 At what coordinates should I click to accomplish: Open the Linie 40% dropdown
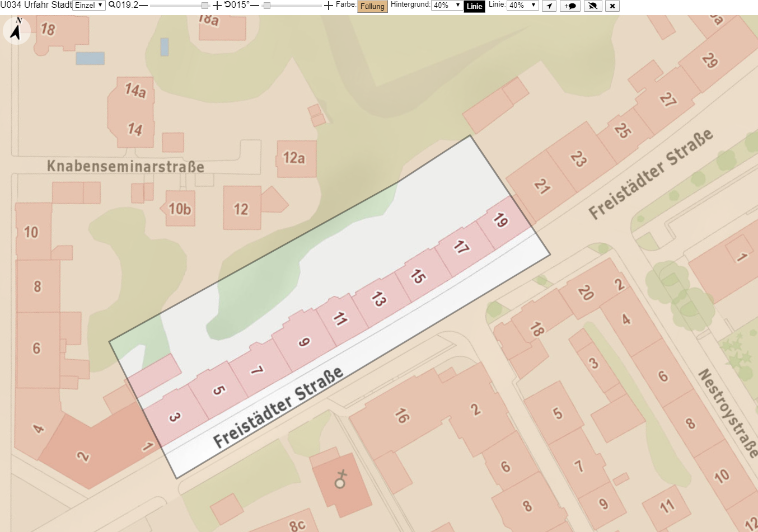click(523, 5)
